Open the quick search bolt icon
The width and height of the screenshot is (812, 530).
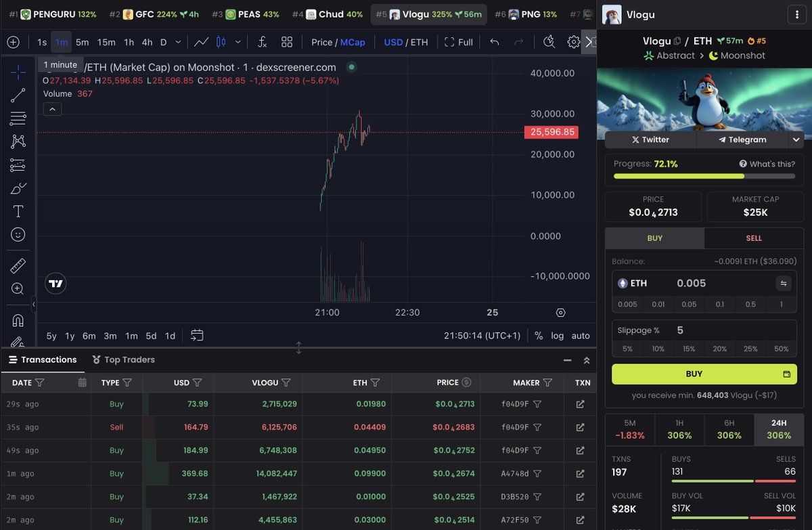pos(549,42)
